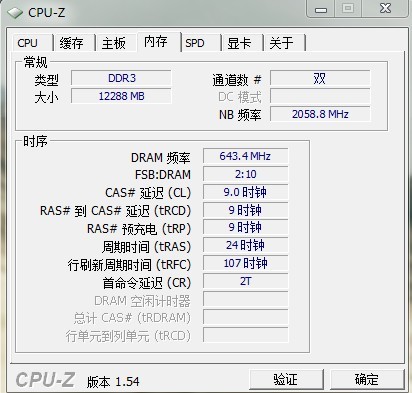412x393 pixels.
Task: Click the 确定 button
Action: click(367, 379)
